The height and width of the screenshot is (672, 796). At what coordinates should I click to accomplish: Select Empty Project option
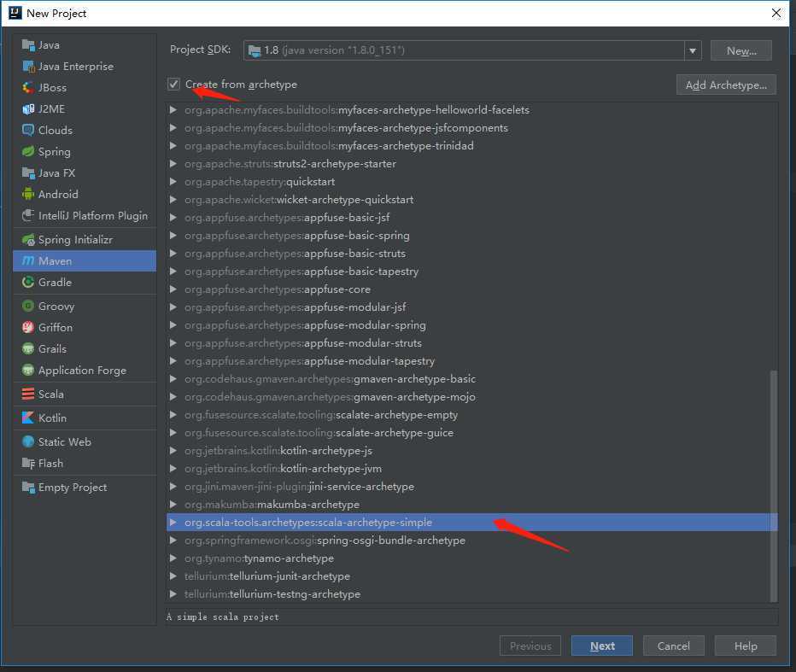85,488
